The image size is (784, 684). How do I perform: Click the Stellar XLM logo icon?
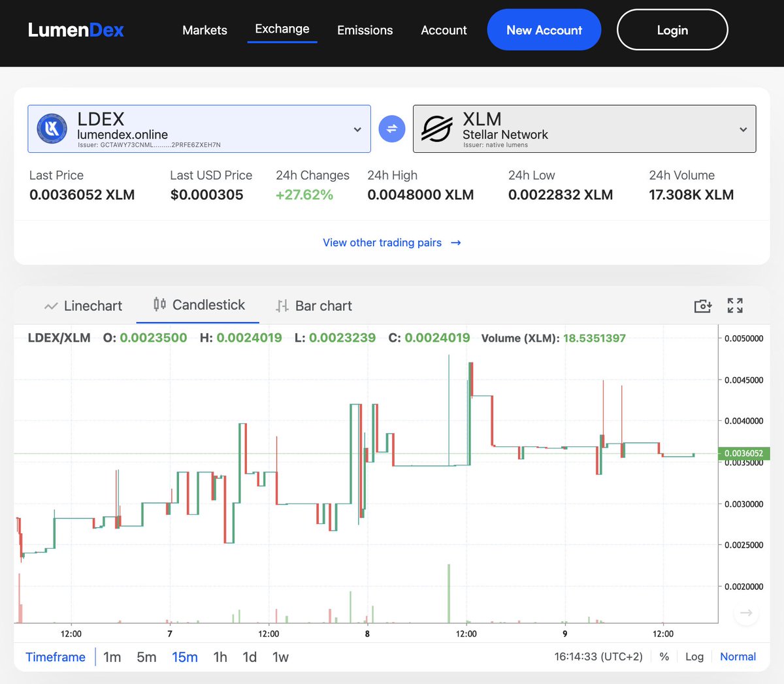point(436,129)
